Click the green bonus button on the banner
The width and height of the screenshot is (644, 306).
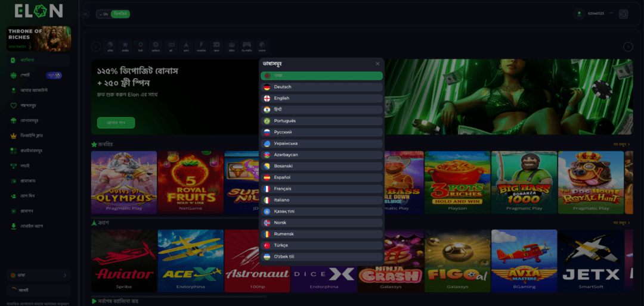tap(116, 123)
